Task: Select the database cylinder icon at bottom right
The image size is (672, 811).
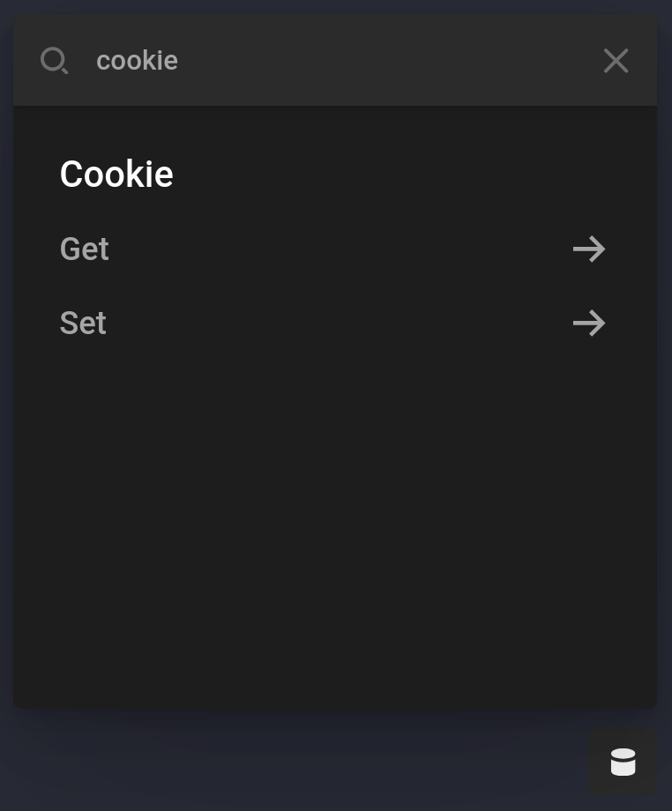Action: (623, 762)
